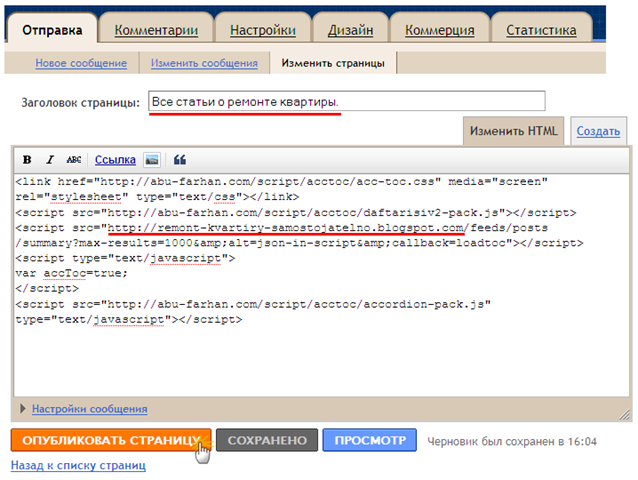Image resolution: width=638 pixels, height=480 pixels.
Task: Click the text 'Черновик был сохранен в 16:04'
Action: tap(512, 441)
